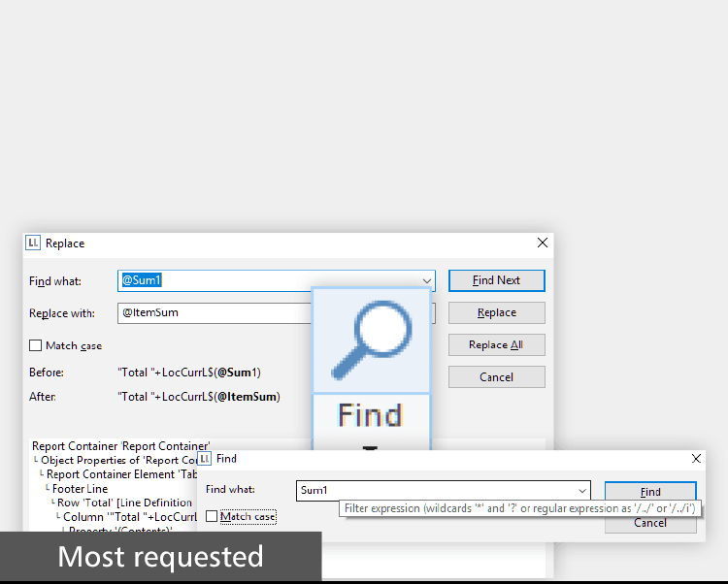
Task: Open the Find what dropdown in Replace dialog
Action: coord(427,280)
